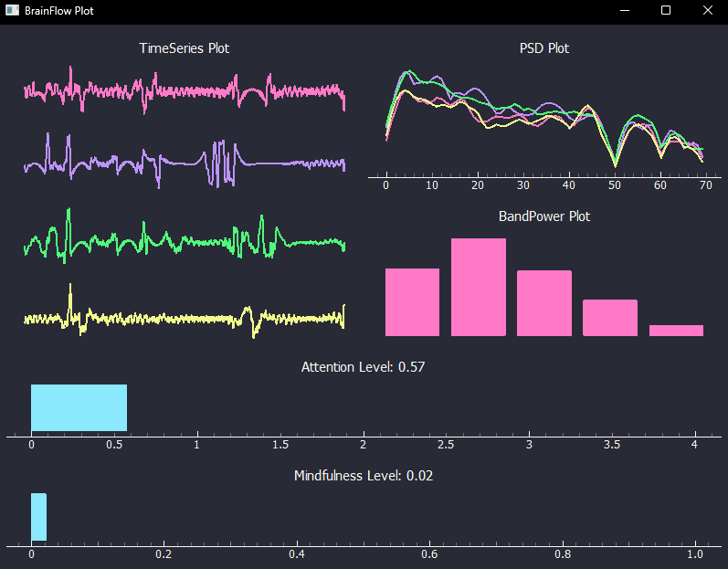Maximize the BrainFlow Plot window
Image resolution: width=728 pixels, height=569 pixels.
pos(666,10)
